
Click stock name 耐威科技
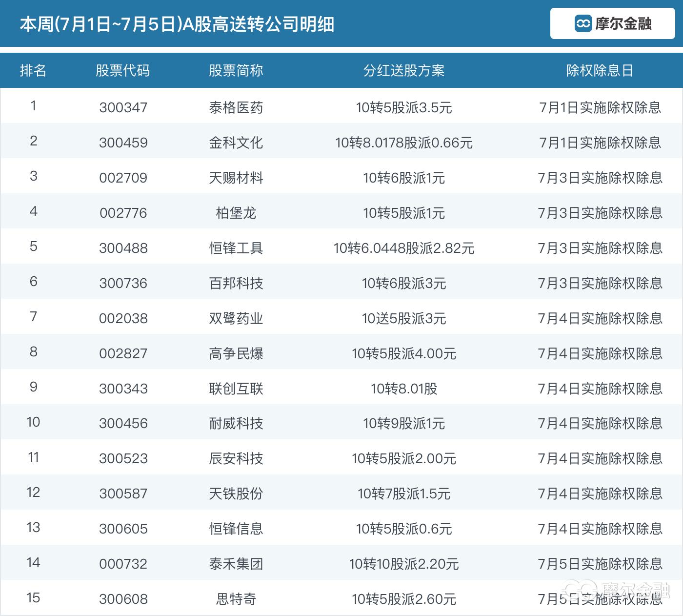[x=236, y=423]
